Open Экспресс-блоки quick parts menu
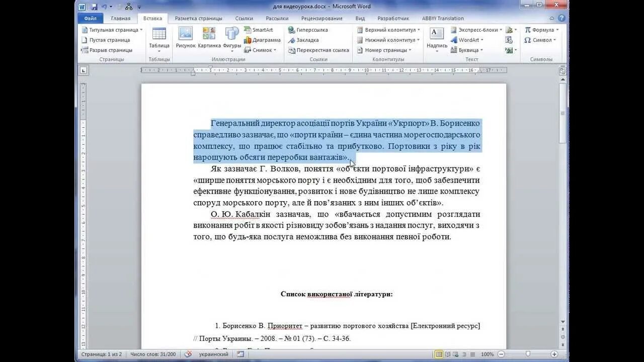This screenshot has height=362, width=644. click(476, 30)
